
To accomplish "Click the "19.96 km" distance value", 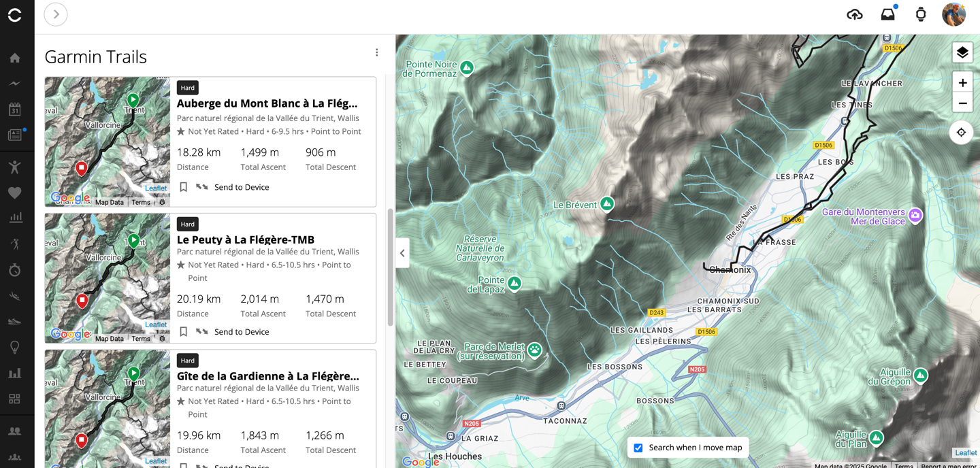I will click(x=199, y=435).
